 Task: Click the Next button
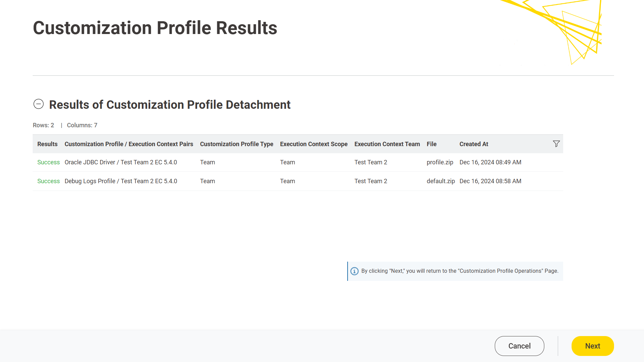(592, 346)
